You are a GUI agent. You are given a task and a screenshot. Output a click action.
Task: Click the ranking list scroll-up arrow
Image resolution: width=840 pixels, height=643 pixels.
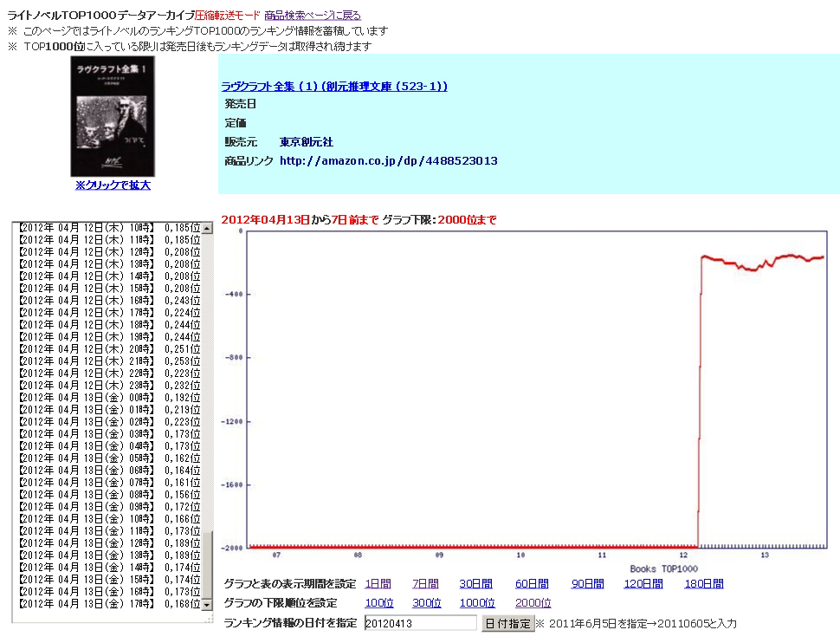[x=206, y=228]
